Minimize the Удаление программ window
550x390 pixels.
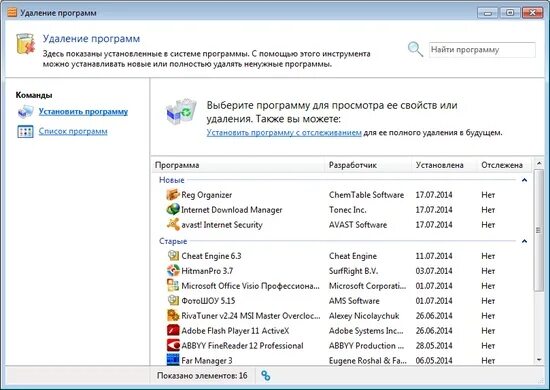[x=488, y=13]
